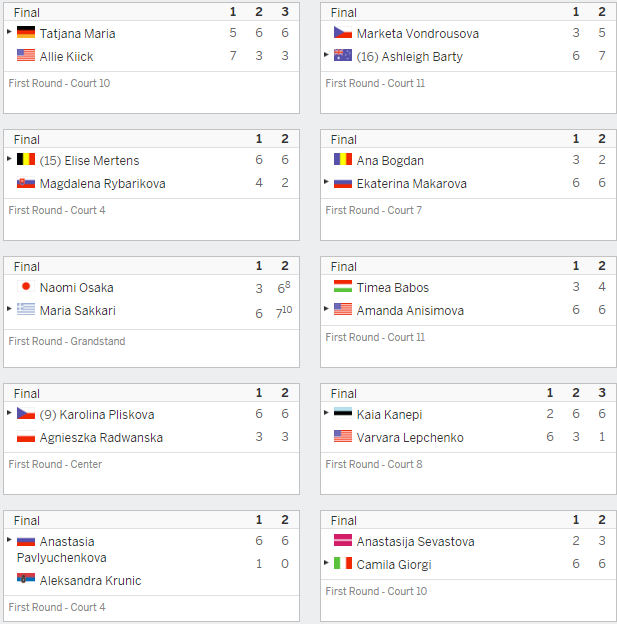Click the Japanese flag beside Naomi Osaka
The width and height of the screenshot is (617, 624).
click(26, 286)
